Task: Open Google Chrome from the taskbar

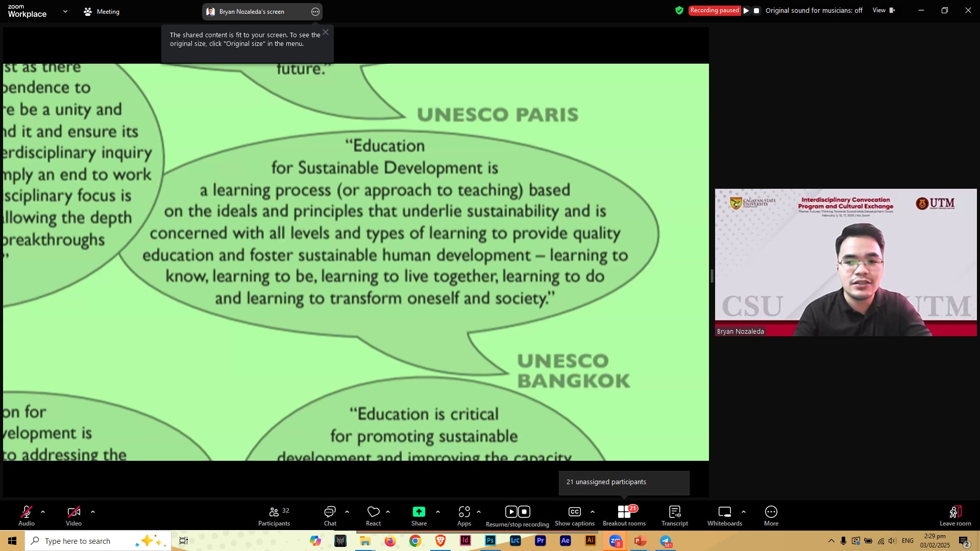Action: 415,541
